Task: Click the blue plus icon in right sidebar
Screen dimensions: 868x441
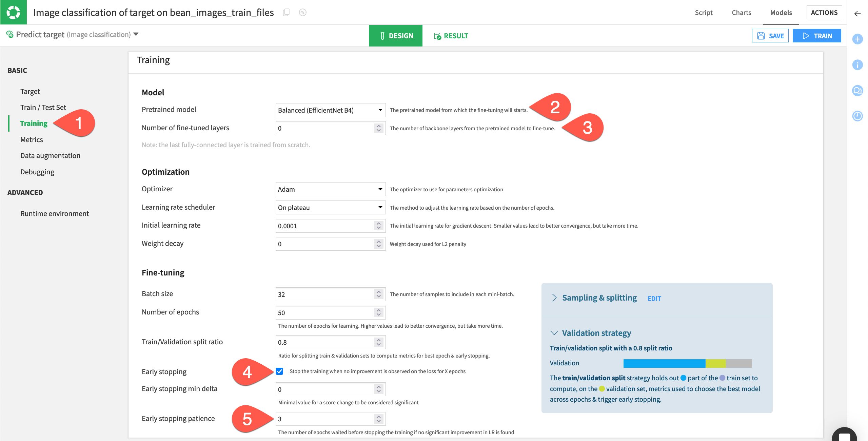Action: [x=857, y=39]
